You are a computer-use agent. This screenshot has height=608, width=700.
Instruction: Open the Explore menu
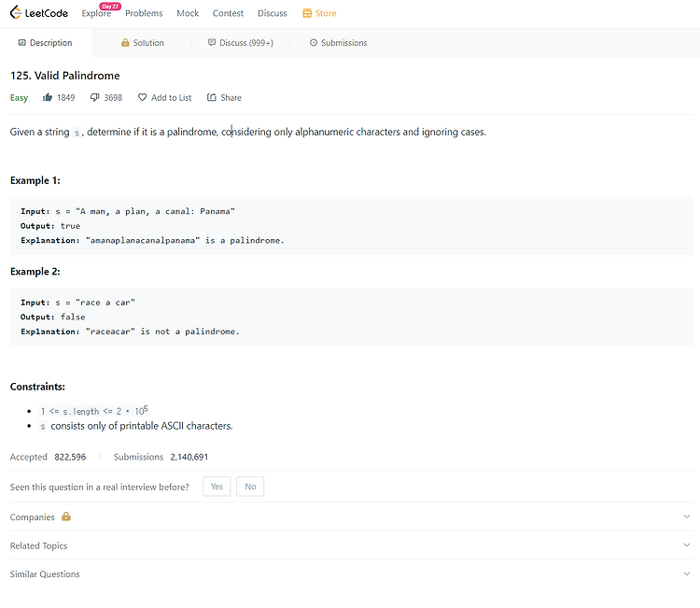pyautogui.click(x=96, y=13)
